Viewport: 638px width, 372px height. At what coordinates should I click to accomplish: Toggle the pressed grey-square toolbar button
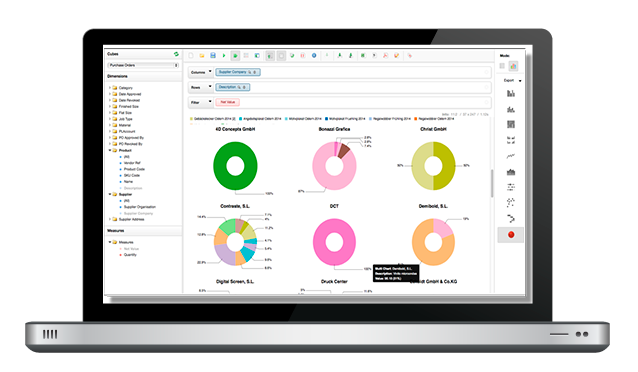tap(281, 56)
